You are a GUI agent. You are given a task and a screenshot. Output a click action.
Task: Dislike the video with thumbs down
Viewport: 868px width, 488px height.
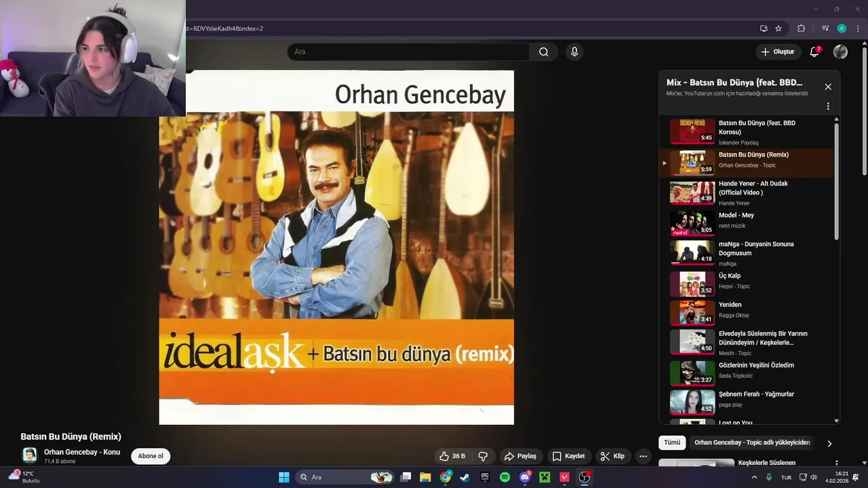pos(483,456)
